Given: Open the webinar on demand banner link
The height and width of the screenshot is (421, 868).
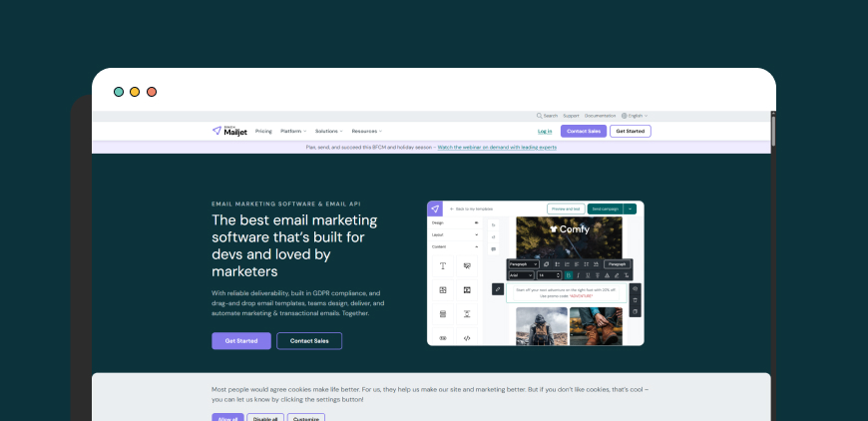Looking at the screenshot, I should (x=497, y=147).
